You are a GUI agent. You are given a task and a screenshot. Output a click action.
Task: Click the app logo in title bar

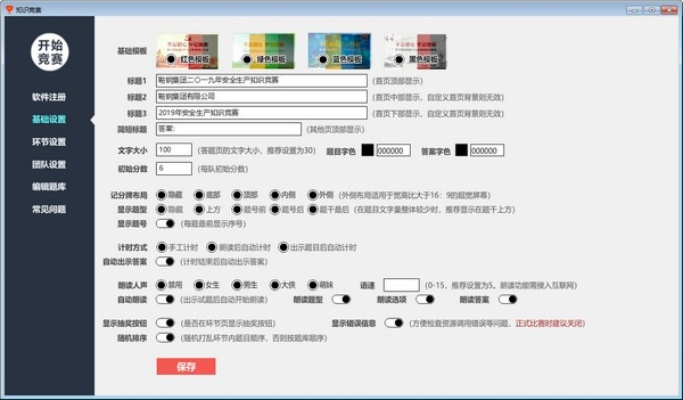(x=9, y=8)
